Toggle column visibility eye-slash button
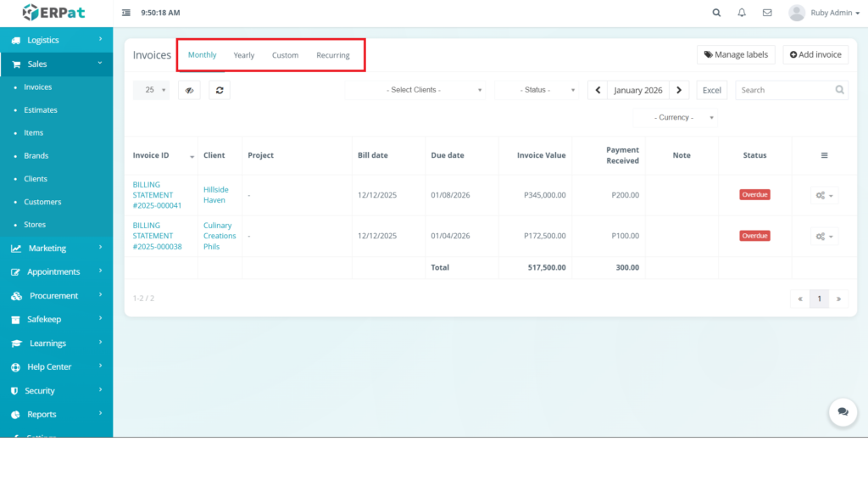This screenshot has height=486, width=868. 189,90
